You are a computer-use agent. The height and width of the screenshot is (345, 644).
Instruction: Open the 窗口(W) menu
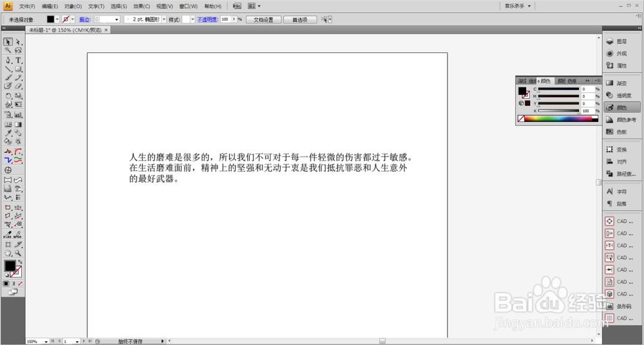(188, 6)
